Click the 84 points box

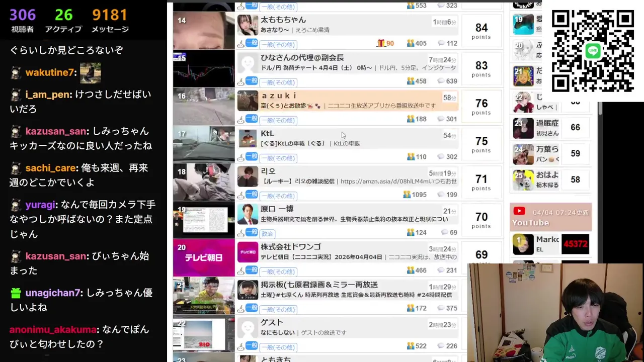tap(481, 31)
